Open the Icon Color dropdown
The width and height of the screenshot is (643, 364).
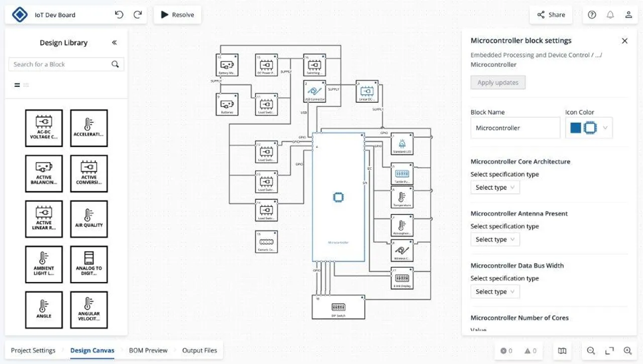click(x=589, y=128)
